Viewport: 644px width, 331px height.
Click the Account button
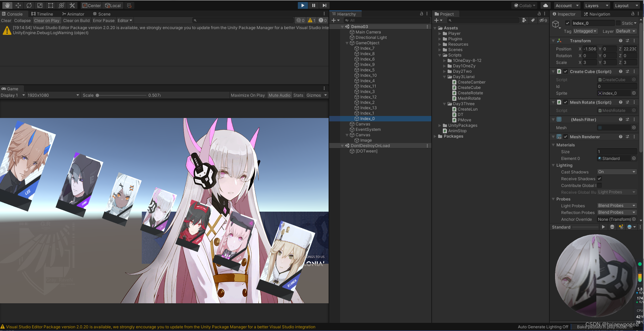pos(567,5)
